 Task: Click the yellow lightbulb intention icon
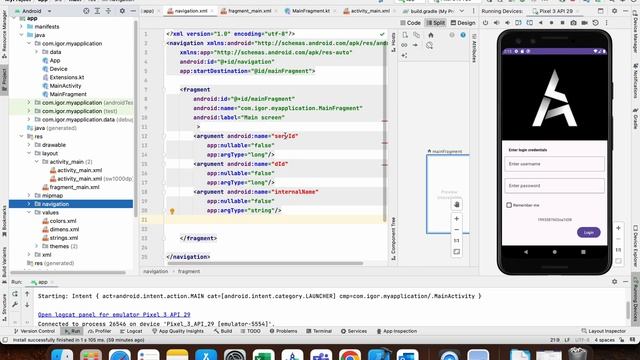tap(172, 211)
